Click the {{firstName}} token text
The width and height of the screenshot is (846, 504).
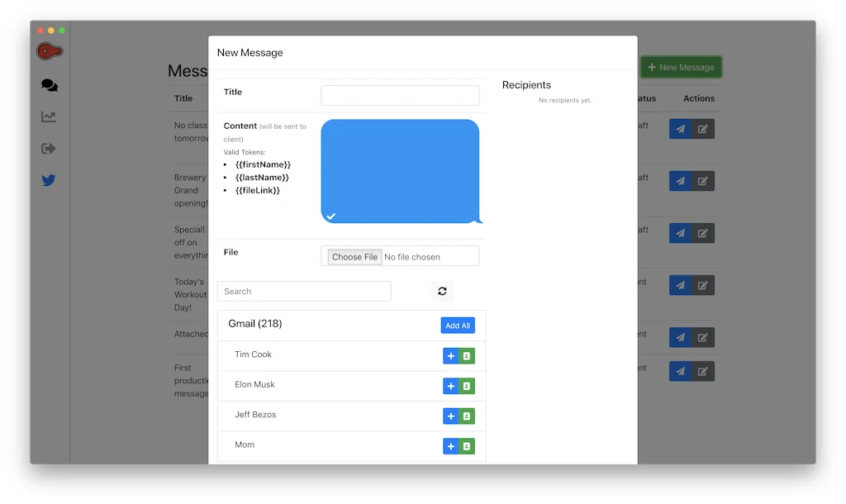(x=263, y=164)
